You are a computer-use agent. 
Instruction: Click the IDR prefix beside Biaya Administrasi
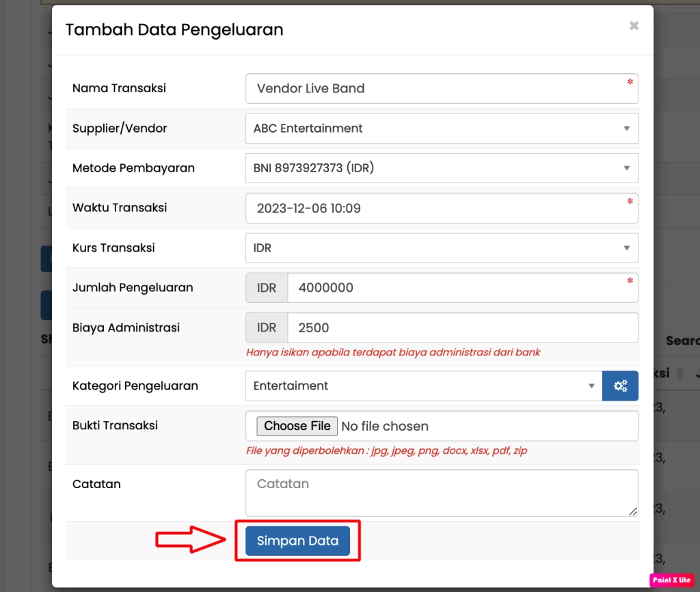pos(267,328)
